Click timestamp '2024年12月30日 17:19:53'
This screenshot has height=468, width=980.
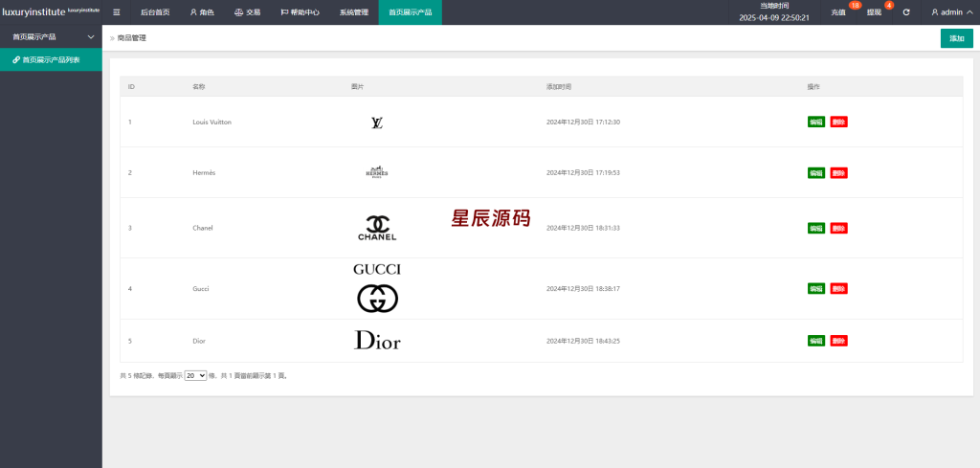tap(583, 173)
